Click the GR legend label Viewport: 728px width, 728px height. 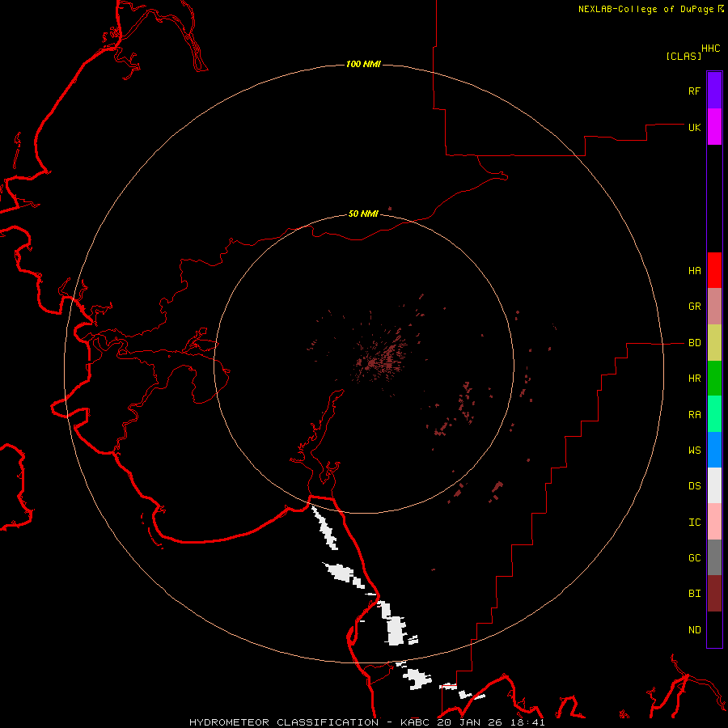(694, 307)
